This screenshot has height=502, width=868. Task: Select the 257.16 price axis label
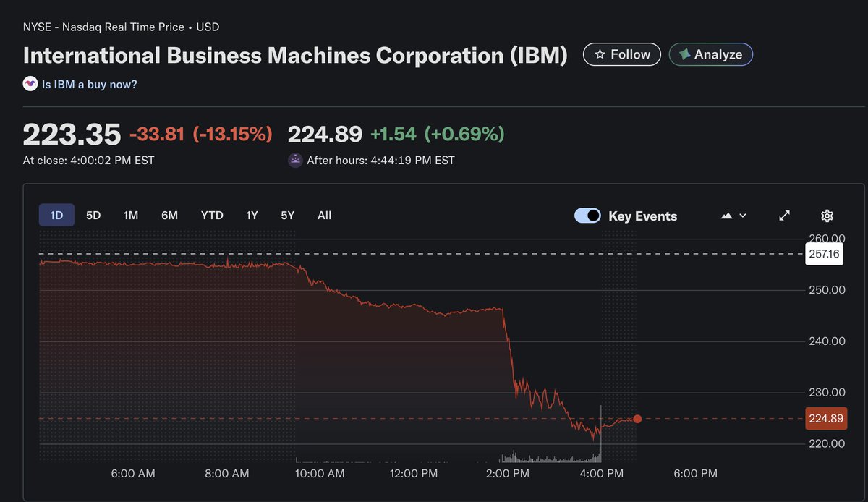825,254
